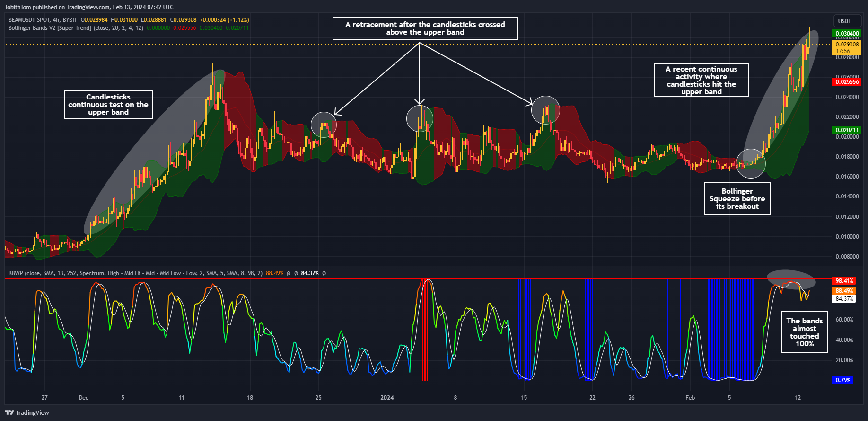Click the high value H0.031000
The height and width of the screenshot is (421, 868).
(x=124, y=20)
